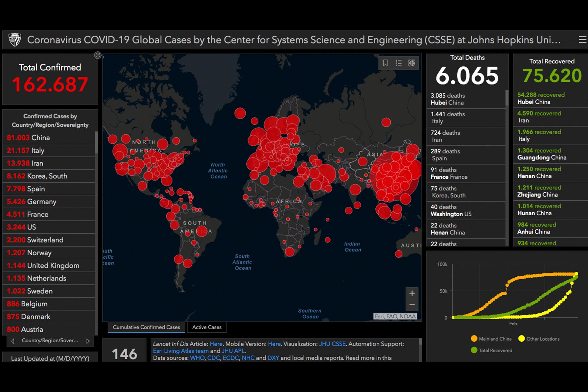Click the bookmark icon on the map toolbar
This screenshot has width=588, height=392.
[385, 63]
